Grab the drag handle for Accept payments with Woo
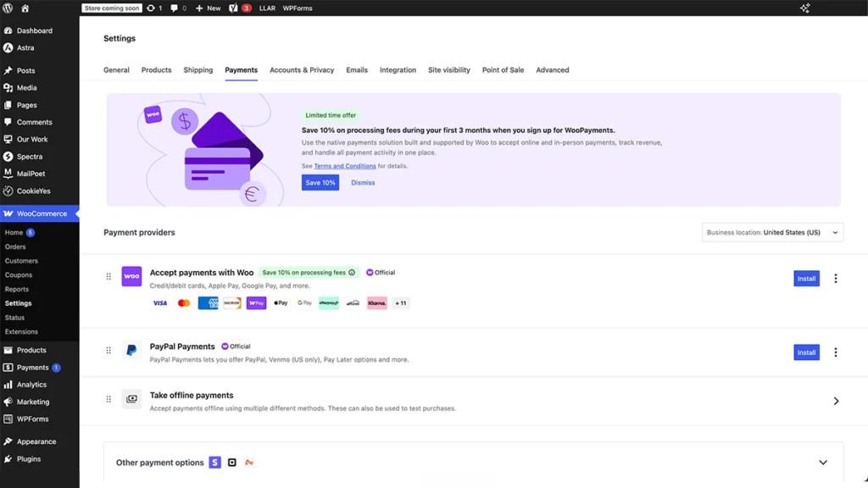This screenshot has width=868, height=488. tap(108, 276)
